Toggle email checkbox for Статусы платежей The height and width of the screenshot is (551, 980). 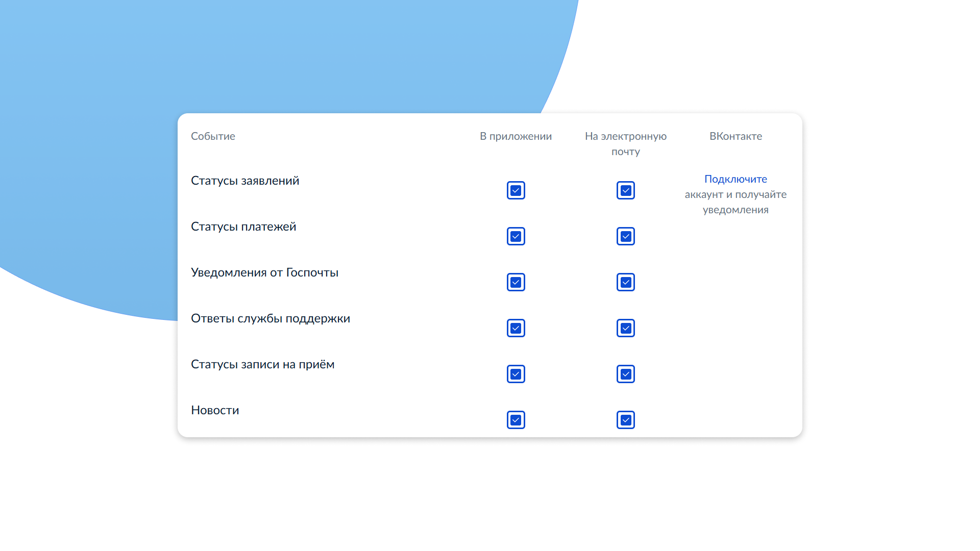point(625,236)
